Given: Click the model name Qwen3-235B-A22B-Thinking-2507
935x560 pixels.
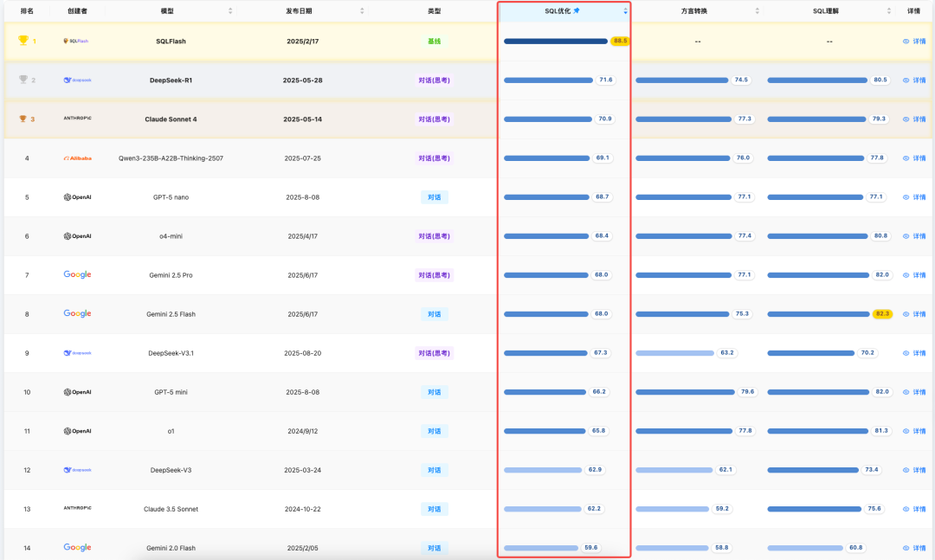Looking at the screenshot, I should click(x=171, y=158).
